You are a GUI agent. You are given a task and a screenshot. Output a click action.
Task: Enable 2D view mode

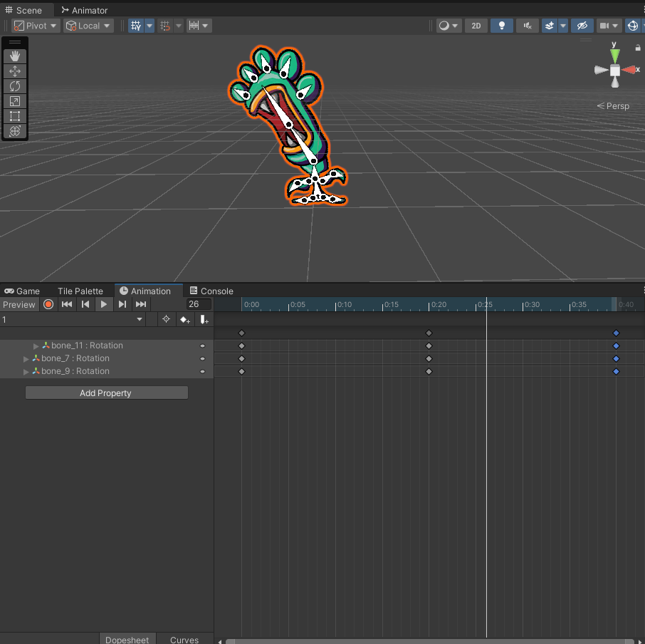[476, 25]
